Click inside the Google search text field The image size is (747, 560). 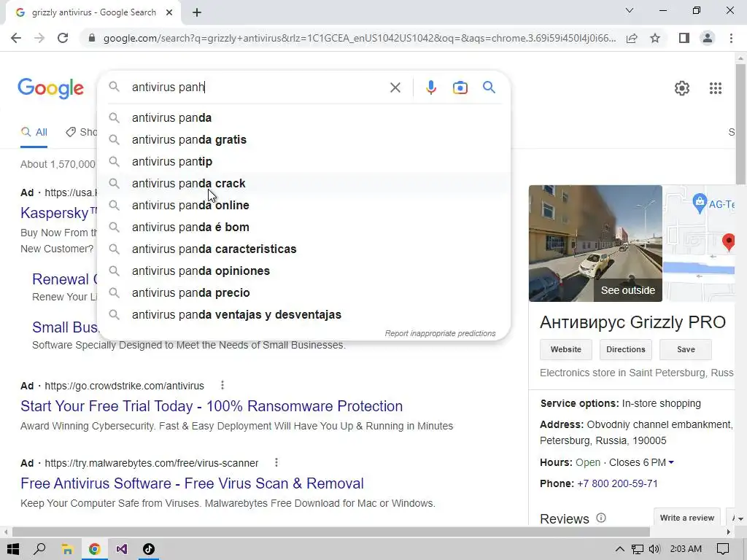coord(258,87)
